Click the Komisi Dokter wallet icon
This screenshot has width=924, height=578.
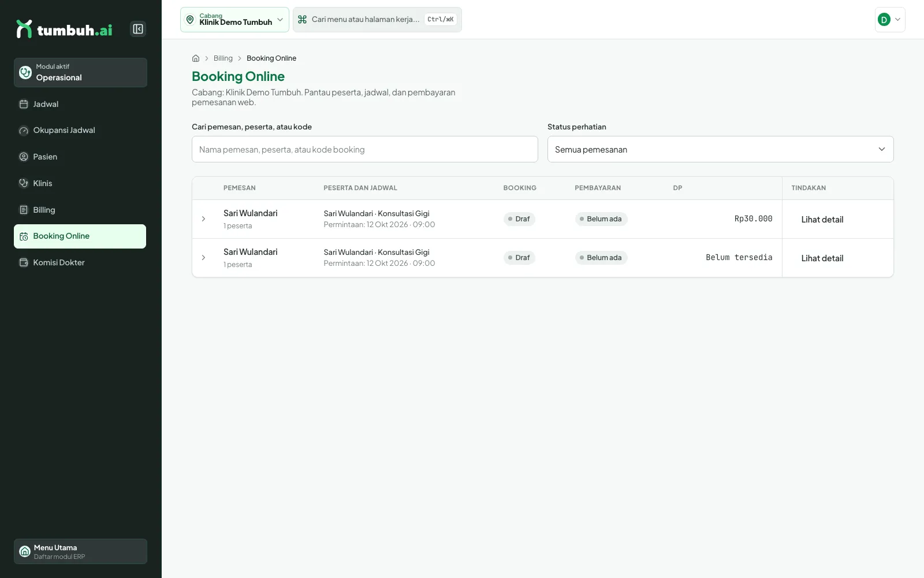point(24,262)
